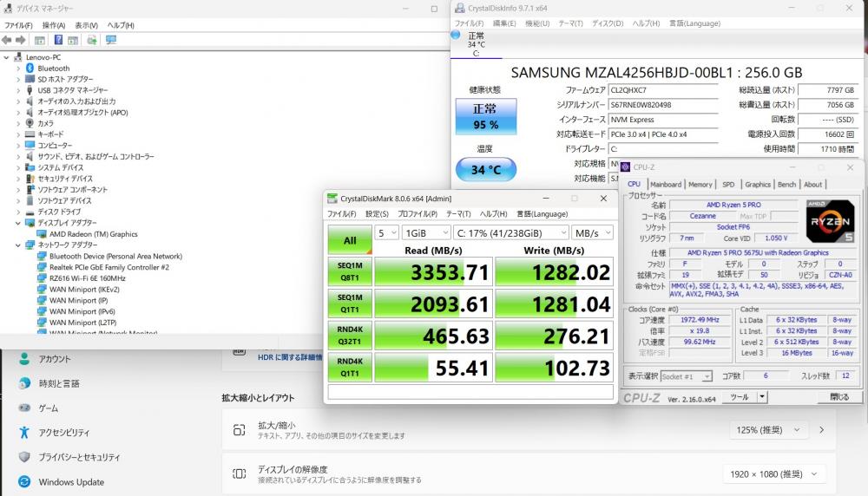868x496 pixels.
Task: Select WAN Miniport (IKEv2) in network adapters
Action: pos(84,290)
